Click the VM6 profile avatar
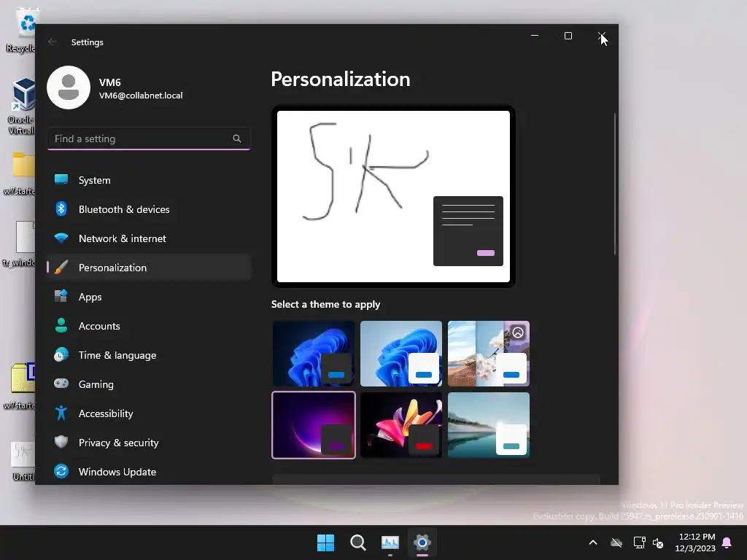 [x=69, y=87]
